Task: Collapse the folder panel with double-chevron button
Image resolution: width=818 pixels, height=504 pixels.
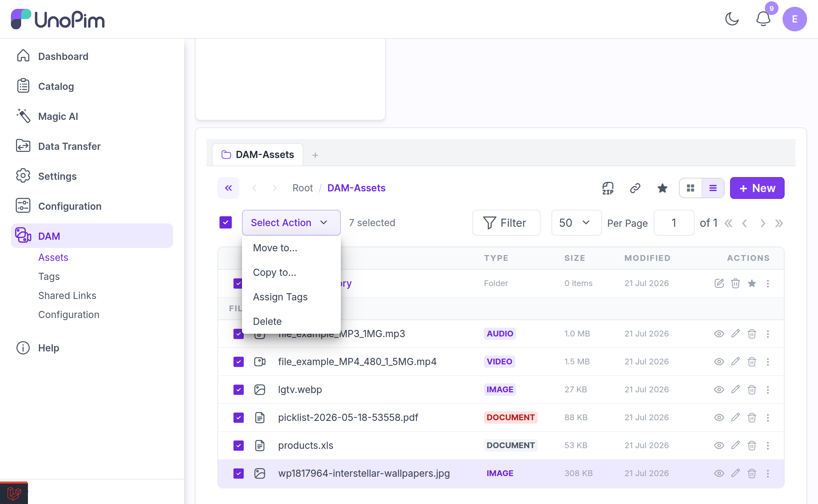Action: click(x=228, y=188)
